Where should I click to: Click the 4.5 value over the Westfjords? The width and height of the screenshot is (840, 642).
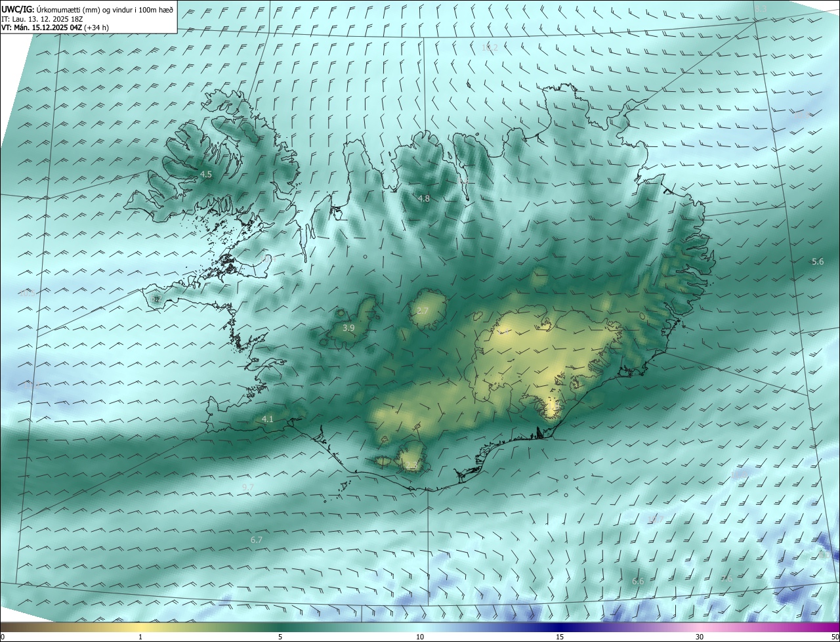[206, 175]
